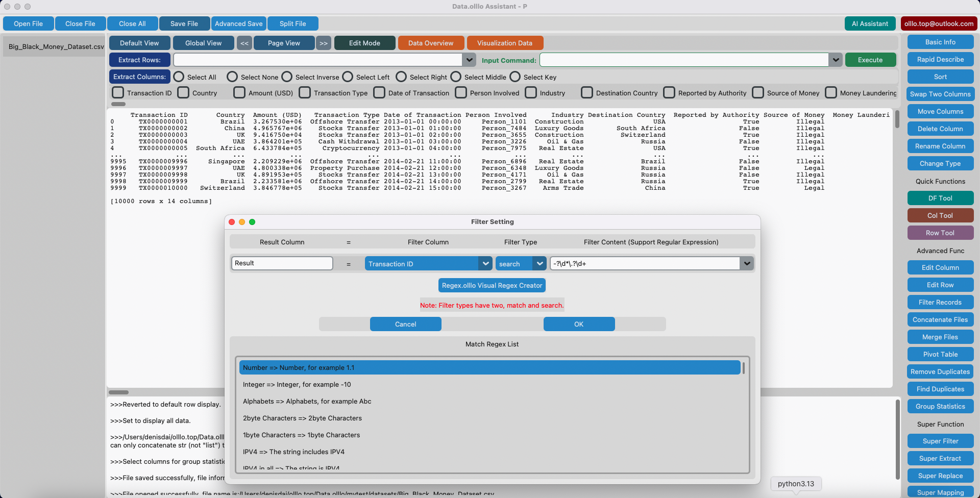Choose Select Left radio option

(348, 77)
